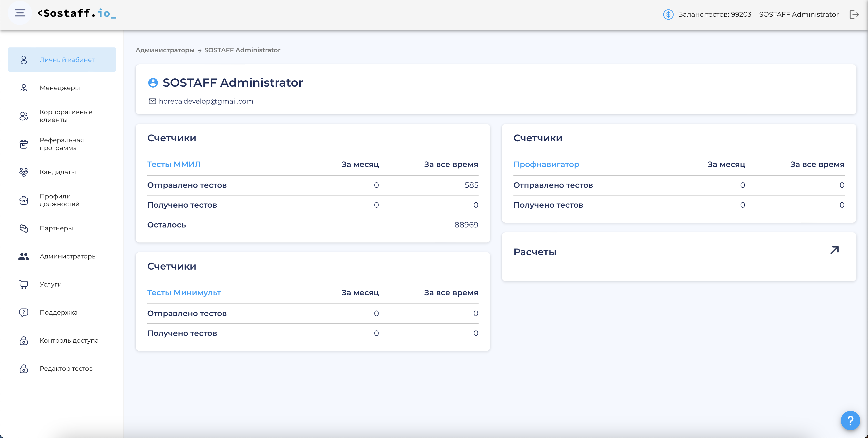Open Партнеры menu item

(x=62, y=228)
